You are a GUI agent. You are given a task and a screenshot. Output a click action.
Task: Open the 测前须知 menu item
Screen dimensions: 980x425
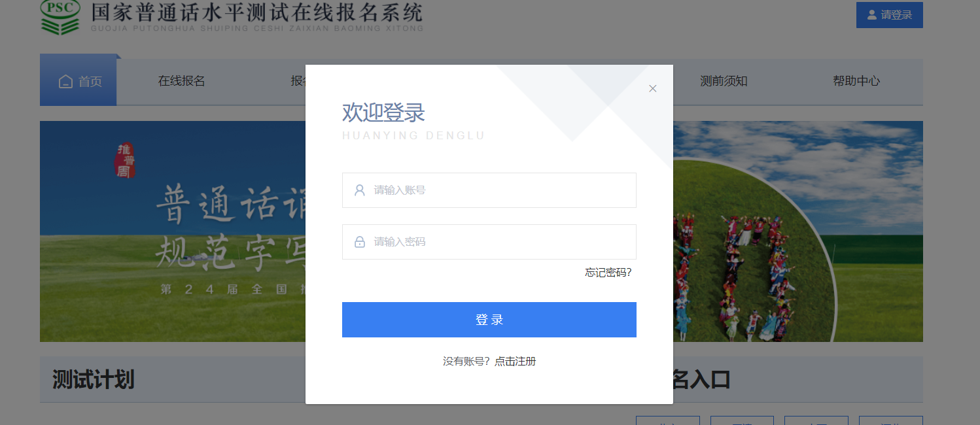pyautogui.click(x=724, y=81)
